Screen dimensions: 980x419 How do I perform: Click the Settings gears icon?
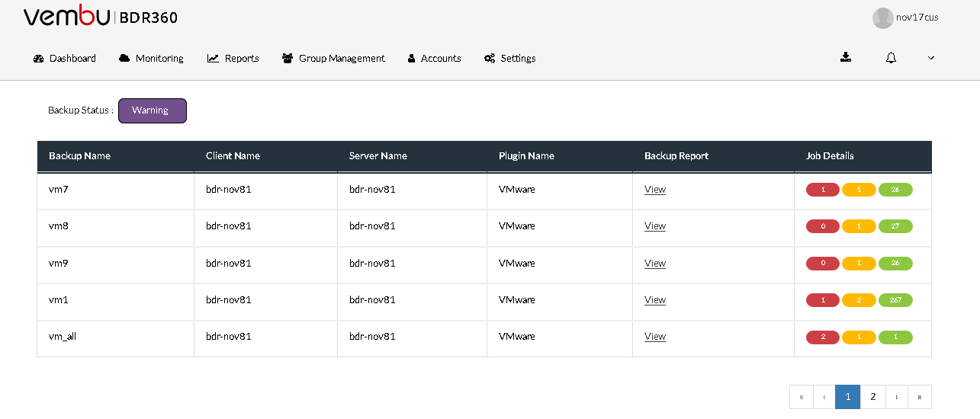pos(490,58)
